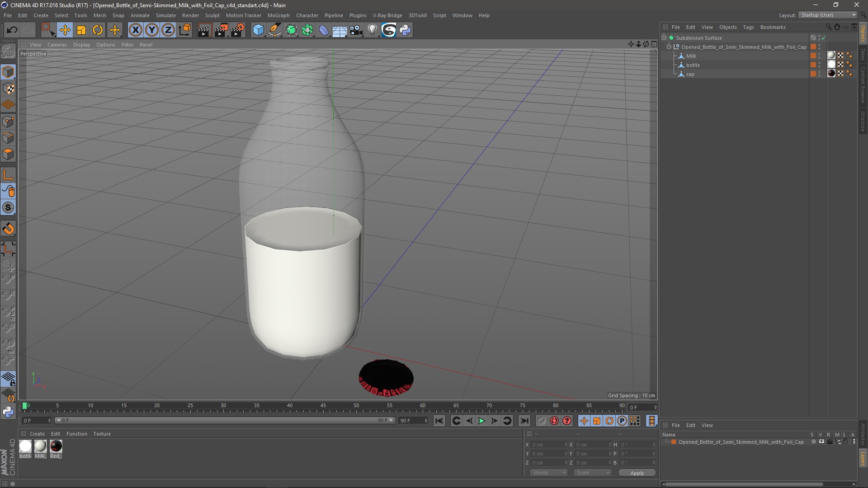Click frame 45 on the timeline ruler
Screen dimensions: 868x488
point(323,406)
